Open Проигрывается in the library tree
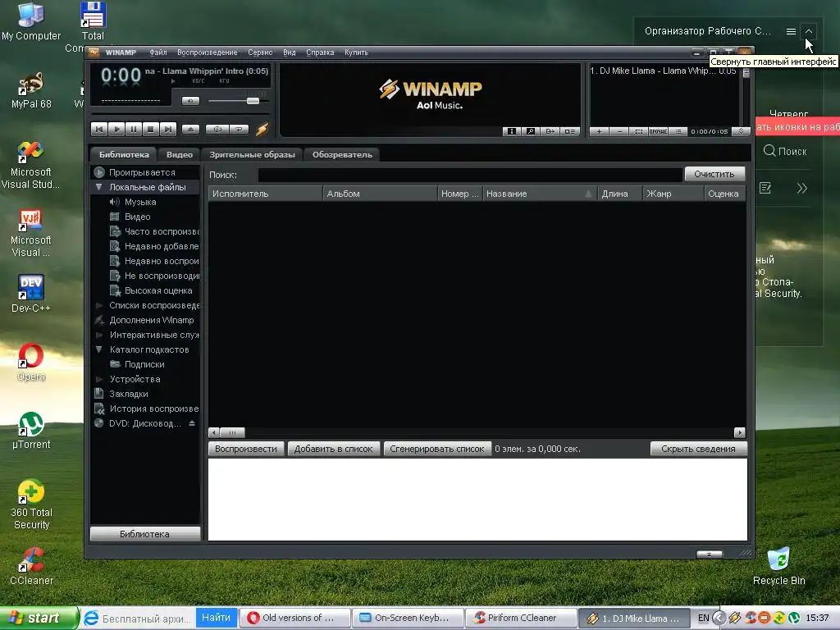 (142, 172)
